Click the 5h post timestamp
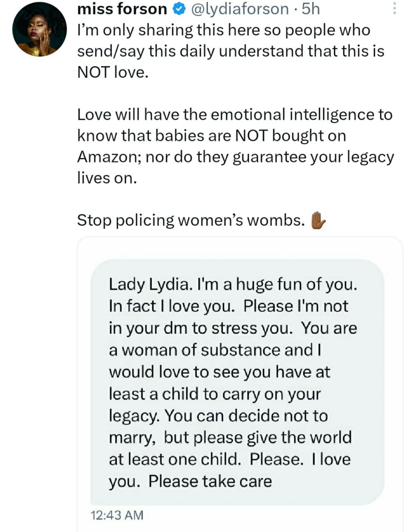 click(x=311, y=9)
